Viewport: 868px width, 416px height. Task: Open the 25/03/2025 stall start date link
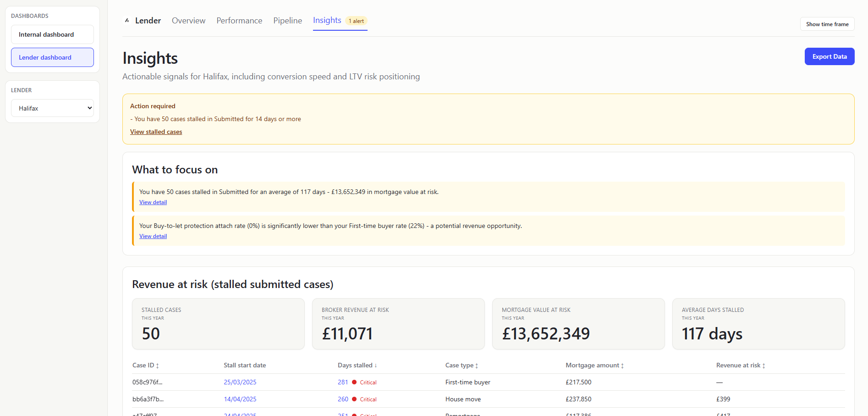pyautogui.click(x=240, y=382)
